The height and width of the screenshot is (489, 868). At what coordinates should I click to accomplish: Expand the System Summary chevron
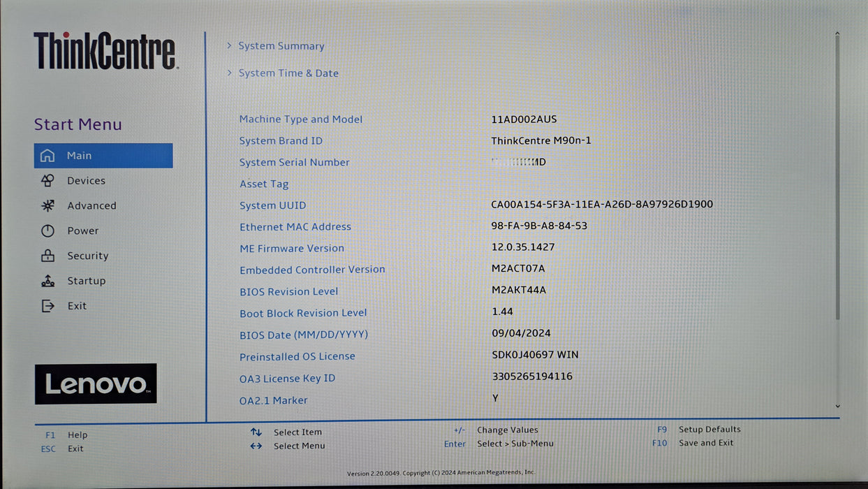click(229, 45)
